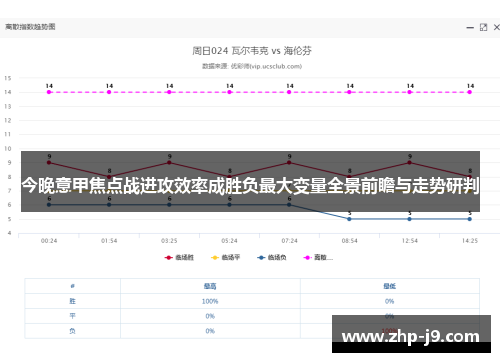
Task: Select the magenta data point at 08:54
Action: pyautogui.click(x=349, y=92)
